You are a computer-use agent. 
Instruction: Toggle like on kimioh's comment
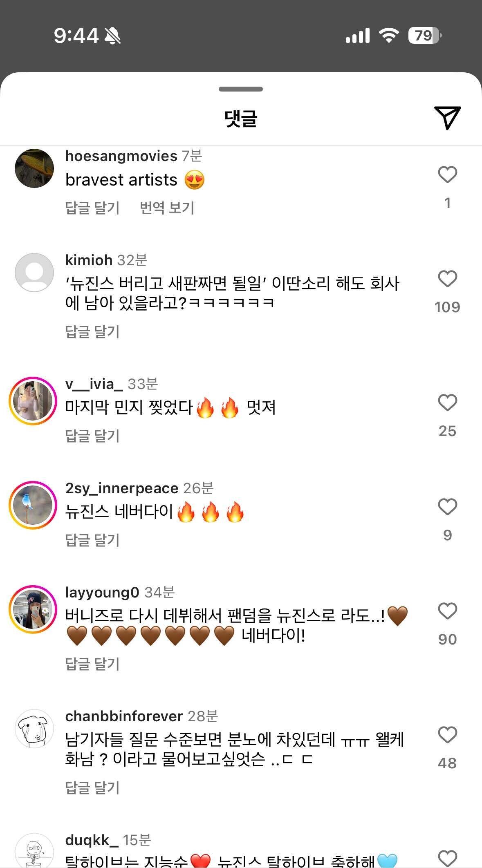[447, 278]
